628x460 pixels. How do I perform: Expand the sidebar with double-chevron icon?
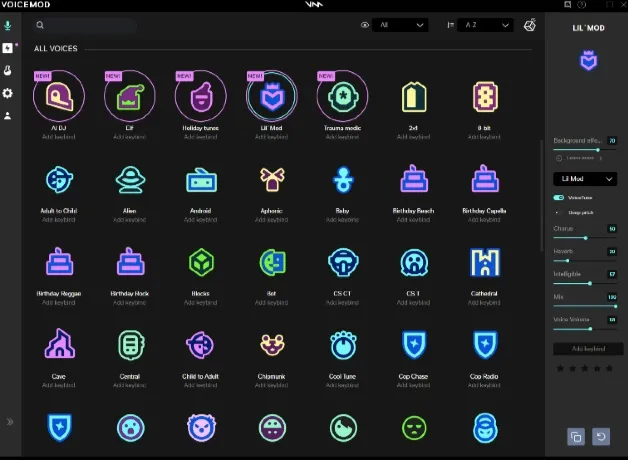pyautogui.click(x=10, y=422)
